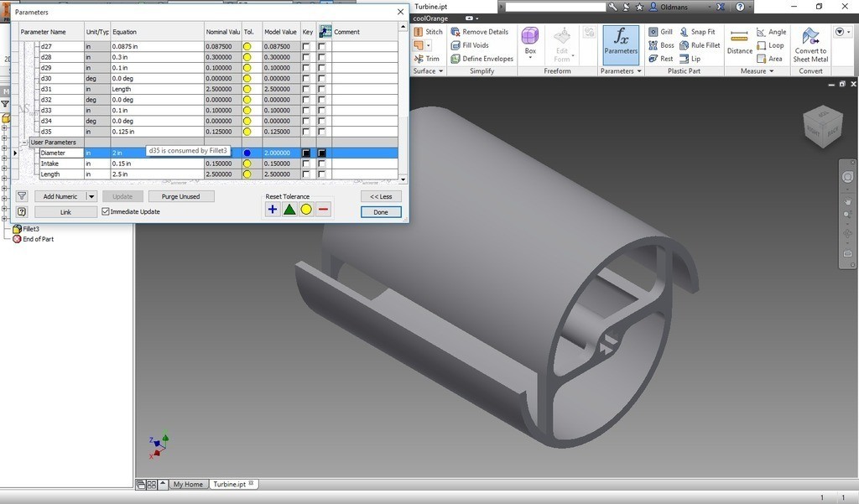Image resolution: width=859 pixels, height=504 pixels.
Task: Check the Key box for d27
Action: [305, 47]
